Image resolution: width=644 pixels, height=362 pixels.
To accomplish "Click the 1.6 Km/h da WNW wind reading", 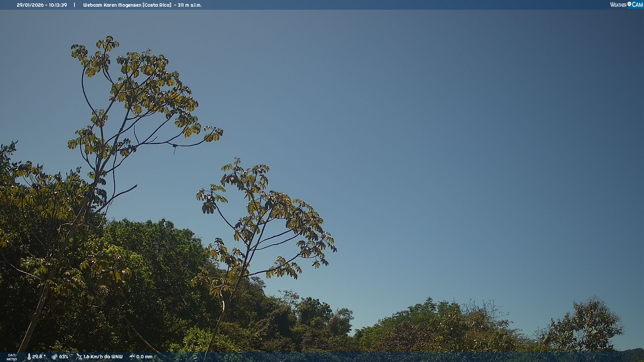I will point(103,357).
